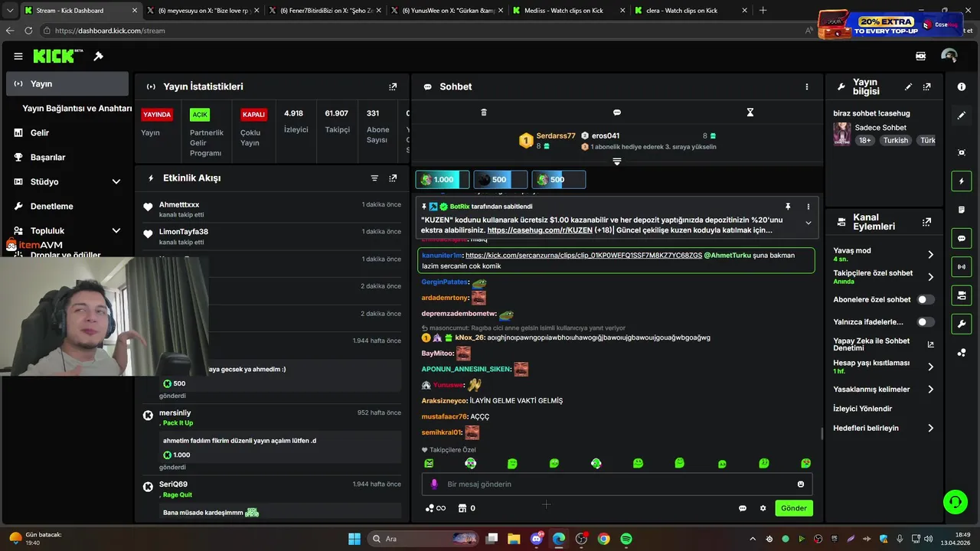
Task: Open the hamburger menu beside the Kick logo
Action: (x=18, y=56)
